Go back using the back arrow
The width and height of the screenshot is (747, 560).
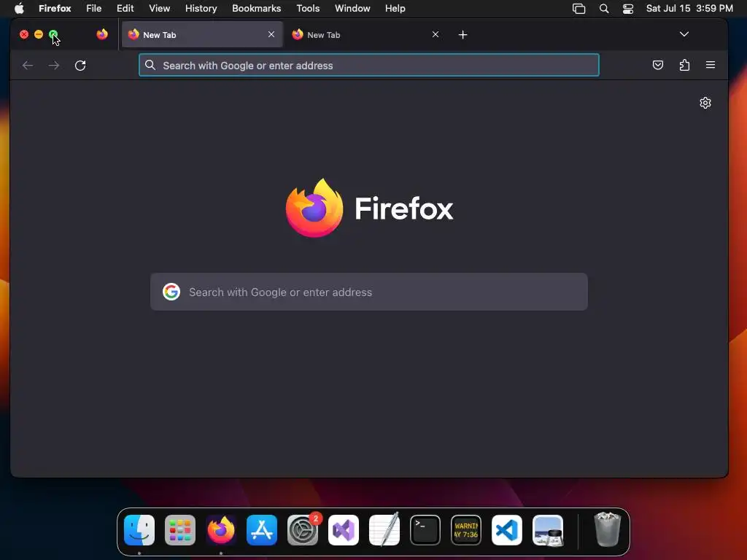click(x=28, y=65)
